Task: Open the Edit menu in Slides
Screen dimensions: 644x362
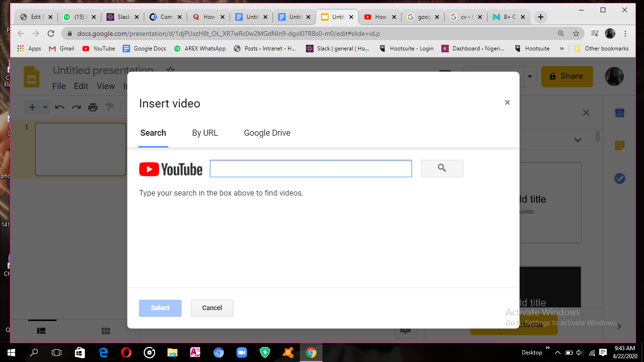Action: (81, 86)
